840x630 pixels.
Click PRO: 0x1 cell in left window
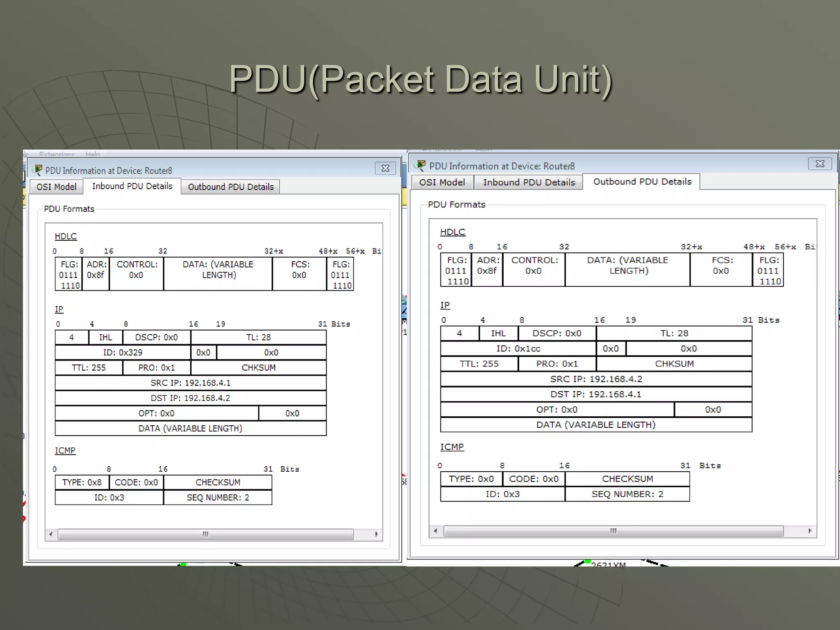157,367
